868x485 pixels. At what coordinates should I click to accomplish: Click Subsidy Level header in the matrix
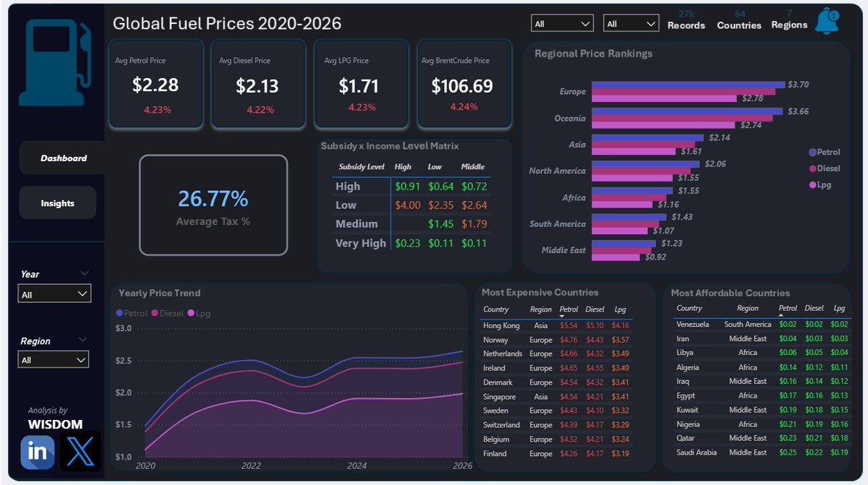point(362,167)
